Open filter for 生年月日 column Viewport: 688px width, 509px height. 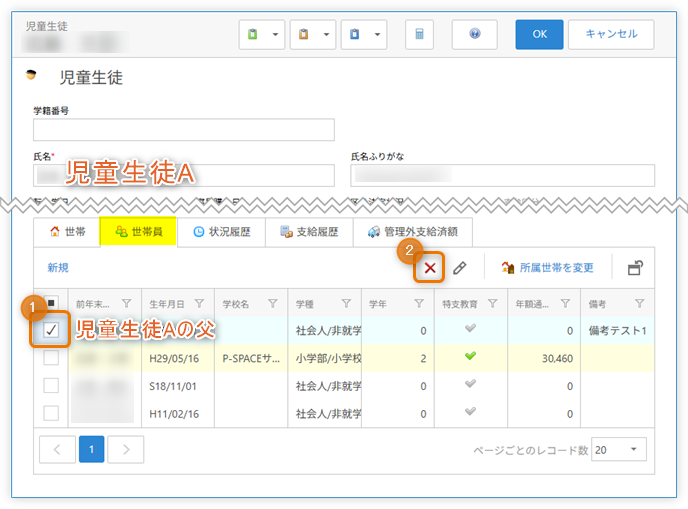[x=200, y=303]
